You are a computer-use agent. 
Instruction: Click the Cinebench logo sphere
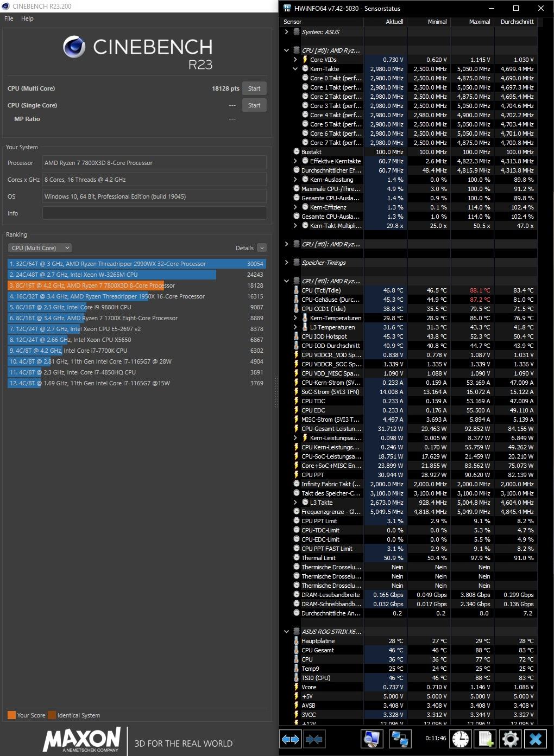(74, 47)
